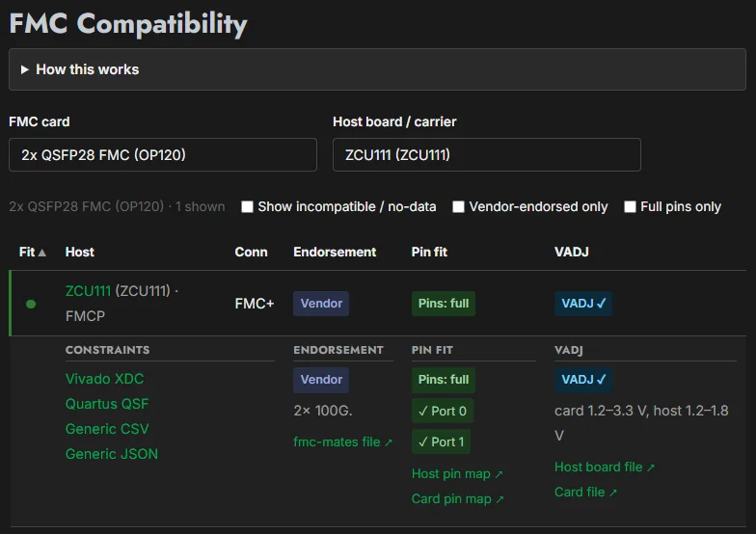Enable Show incompatible / no-data checkbox
Screen dimensions: 756x534
click(247, 206)
